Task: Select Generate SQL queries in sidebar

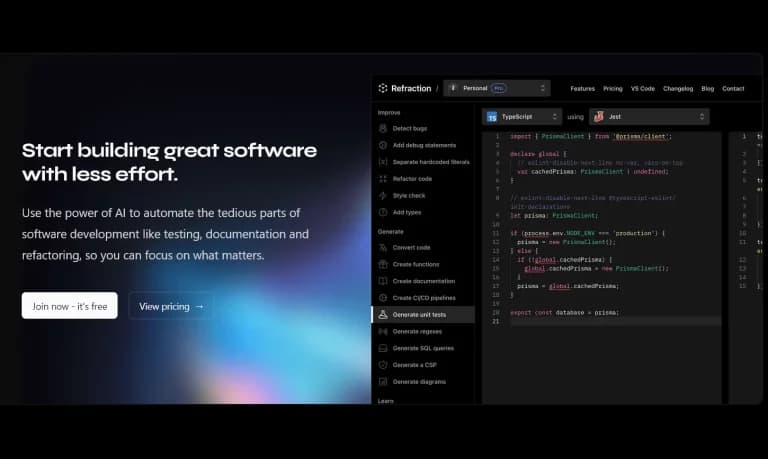Action: [x=423, y=348]
